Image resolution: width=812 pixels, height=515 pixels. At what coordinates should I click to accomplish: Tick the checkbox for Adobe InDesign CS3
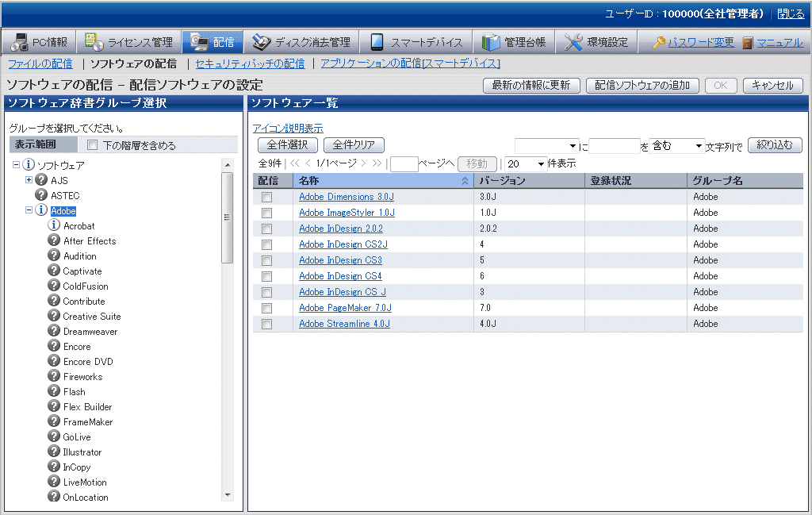266,260
